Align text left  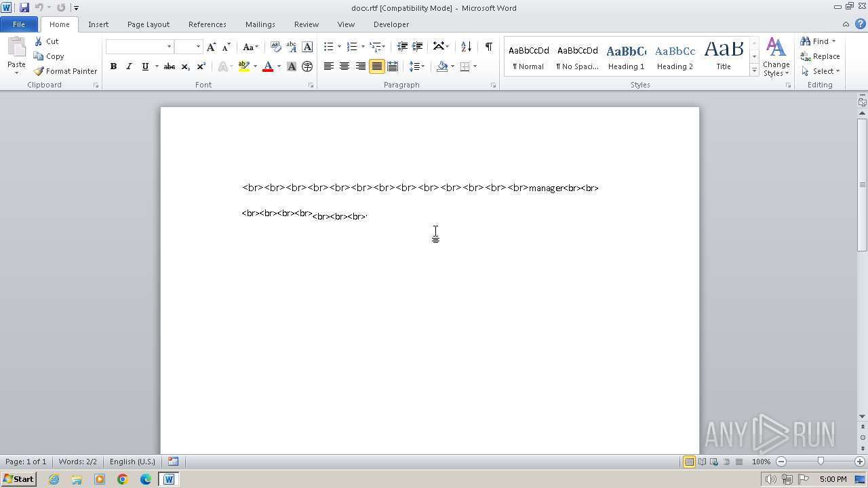[329, 66]
